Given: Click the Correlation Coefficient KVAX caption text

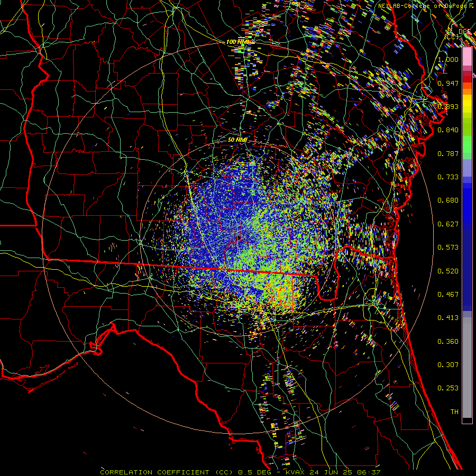Looking at the screenshot, I should click(240, 472).
